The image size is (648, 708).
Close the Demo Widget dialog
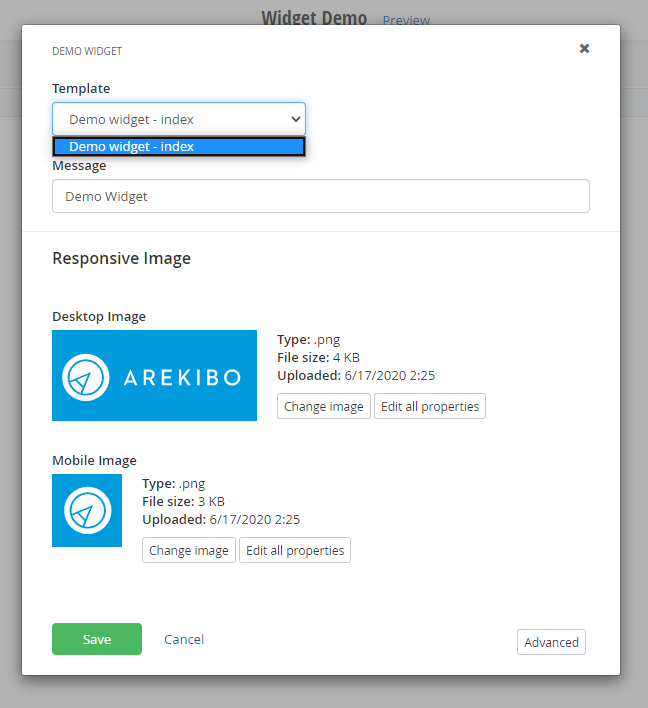coord(584,48)
